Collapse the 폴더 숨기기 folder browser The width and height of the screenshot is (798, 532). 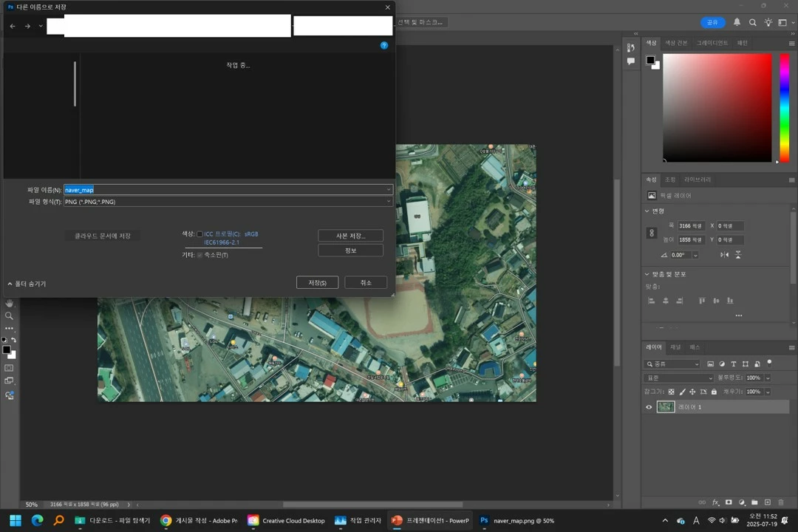pos(27,284)
